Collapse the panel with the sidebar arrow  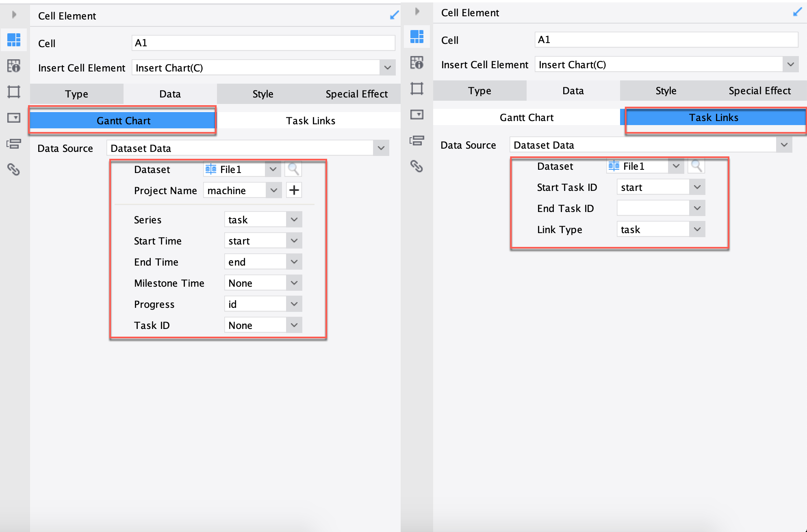point(14,15)
